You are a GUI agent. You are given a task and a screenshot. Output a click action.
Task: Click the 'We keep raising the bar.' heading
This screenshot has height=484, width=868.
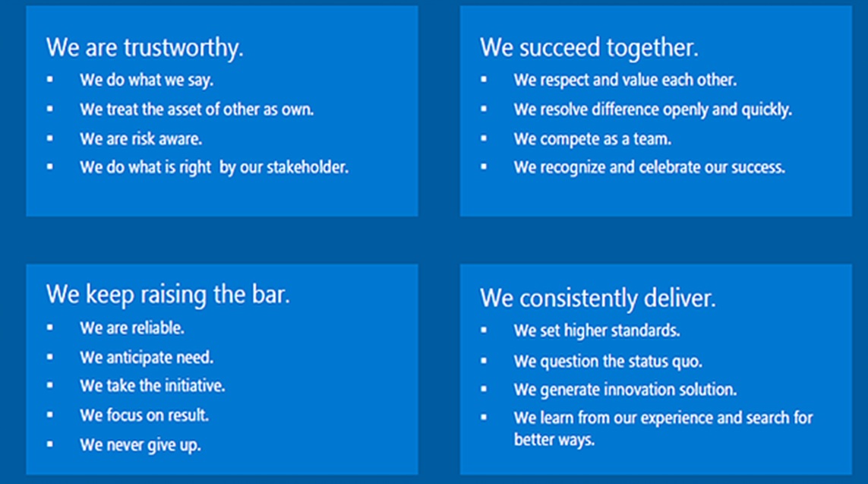click(168, 295)
